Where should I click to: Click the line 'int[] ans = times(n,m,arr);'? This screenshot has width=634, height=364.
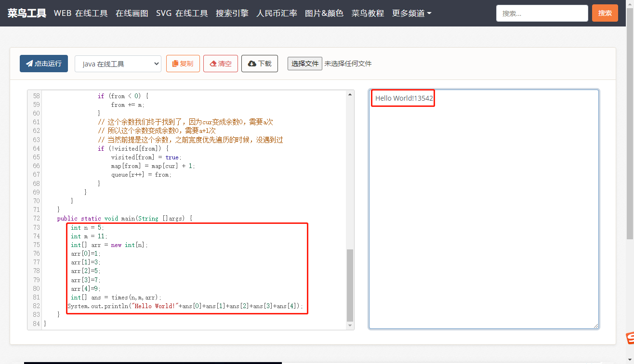click(x=116, y=297)
